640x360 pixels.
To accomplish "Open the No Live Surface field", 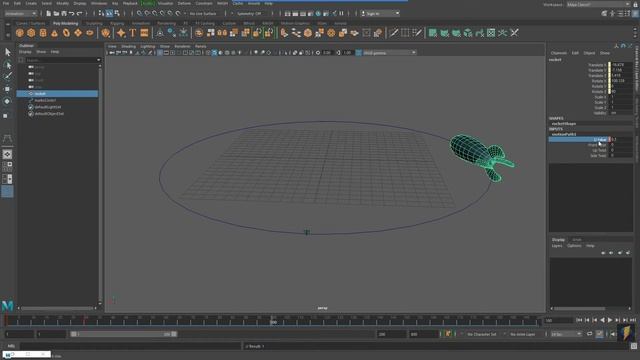I will (x=204, y=13).
